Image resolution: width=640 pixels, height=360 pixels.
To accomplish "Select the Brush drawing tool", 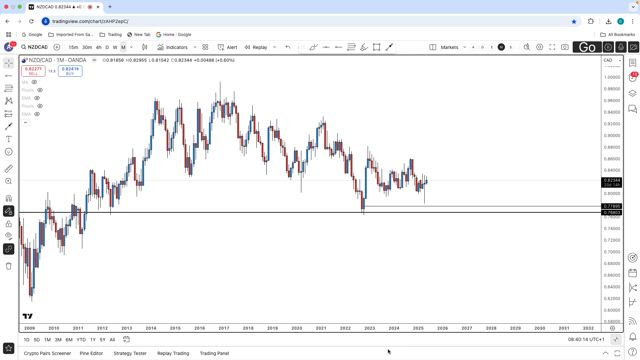I will 9,127.
